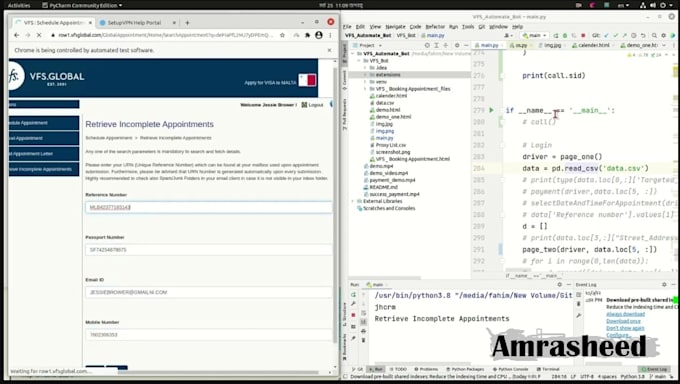Open Chrome extensions puzzle icon

307,35
